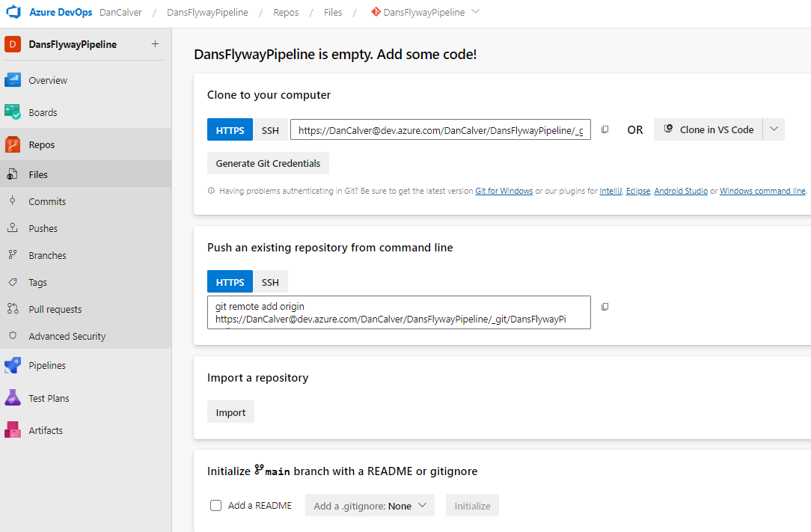Image resolution: width=811 pixels, height=532 pixels.
Task: Open Pull requests in the sidebar
Action: [55, 309]
